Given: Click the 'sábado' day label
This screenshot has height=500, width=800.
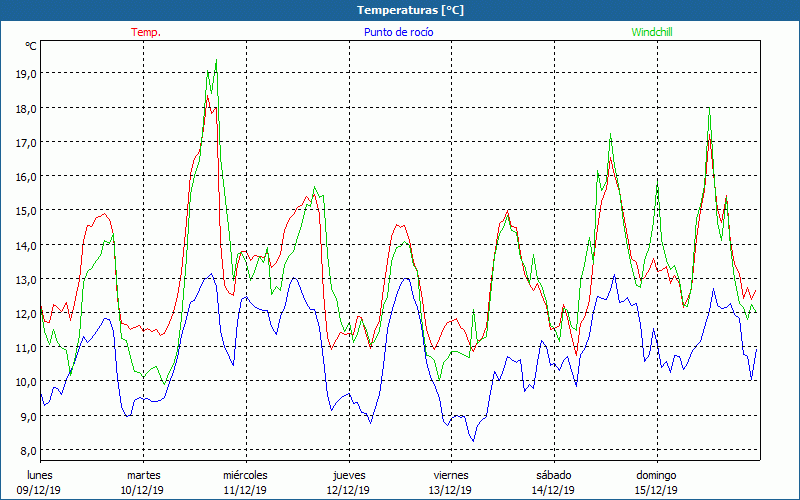Looking at the screenshot, I should click(x=554, y=475).
